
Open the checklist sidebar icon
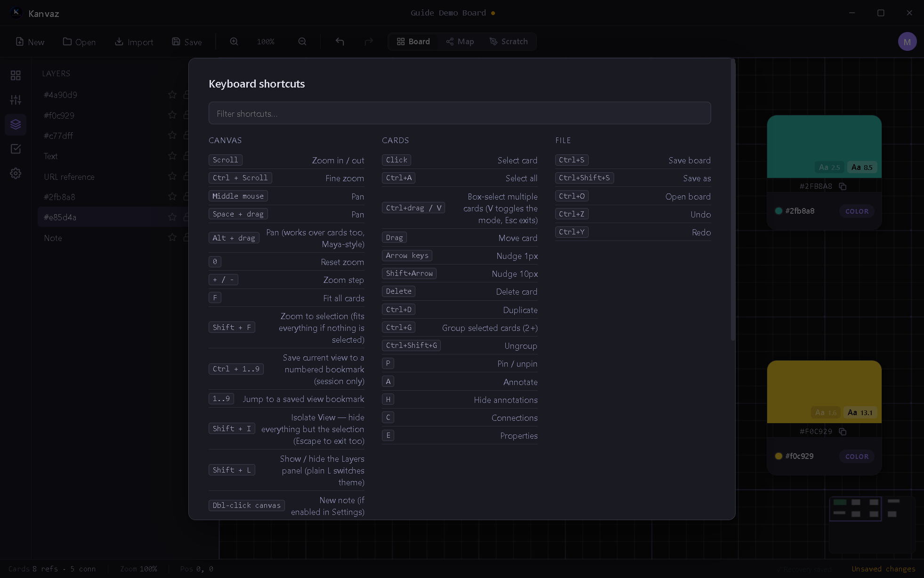point(16,149)
